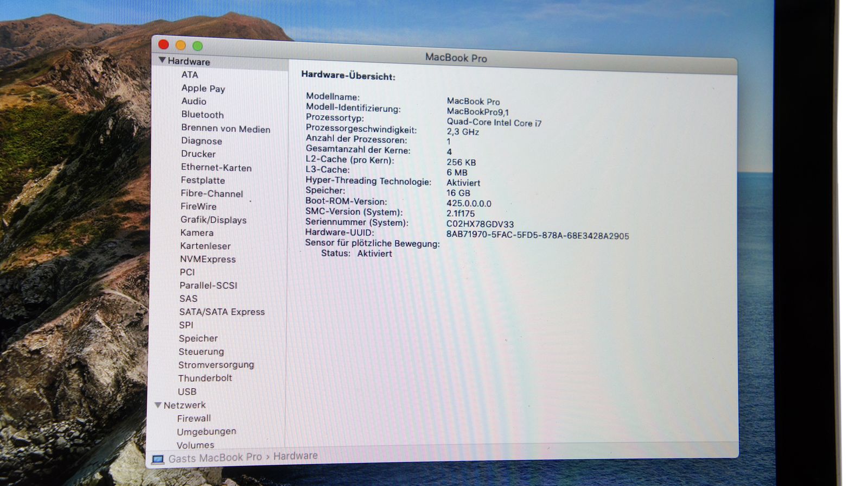Click the 2,3 GHz processor speed
Viewport: 868px width, 486px height.
tap(463, 132)
